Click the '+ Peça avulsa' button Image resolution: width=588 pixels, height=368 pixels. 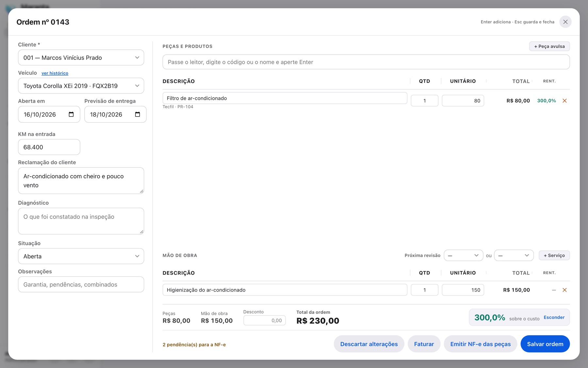point(549,46)
